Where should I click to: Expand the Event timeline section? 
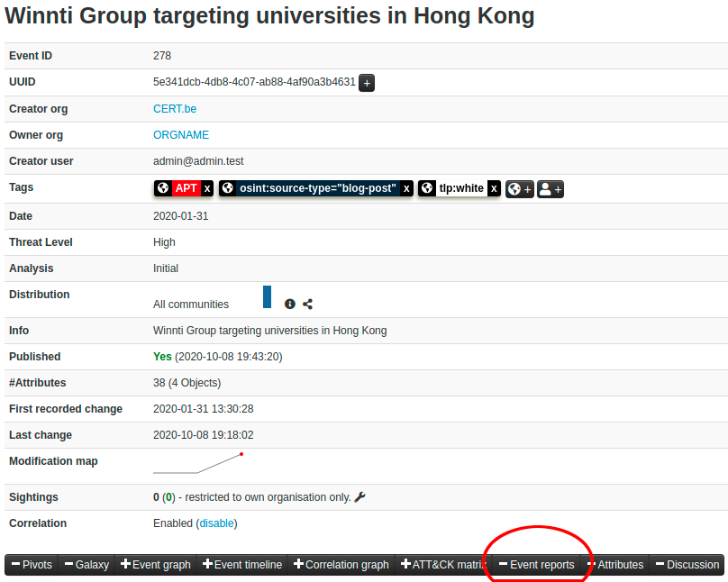(242, 565)
